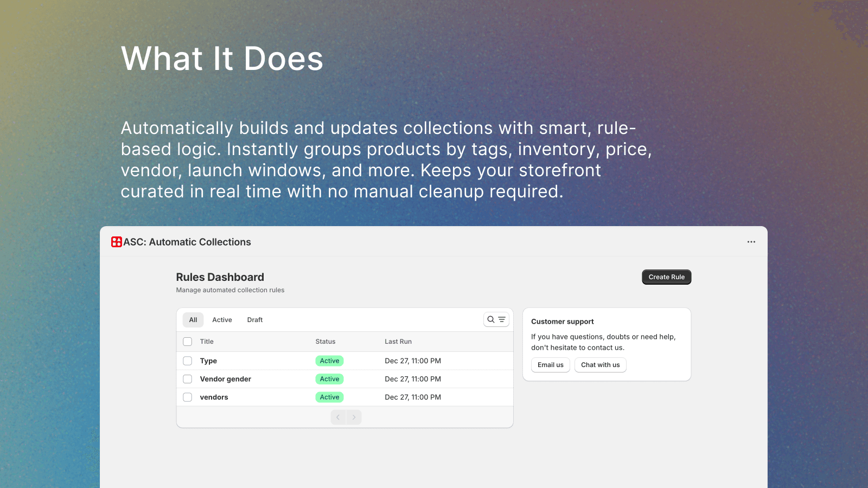Click the Active badge on vendors row
The image size is (868, 488).
pyautogui.click(x=329, y=397)
